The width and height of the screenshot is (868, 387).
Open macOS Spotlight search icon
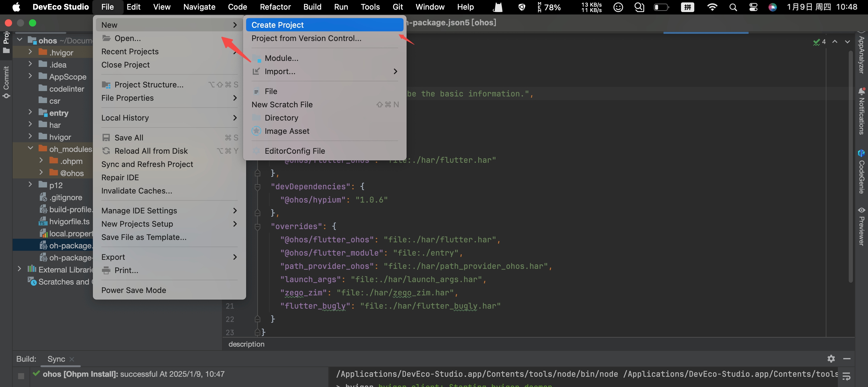733,7
